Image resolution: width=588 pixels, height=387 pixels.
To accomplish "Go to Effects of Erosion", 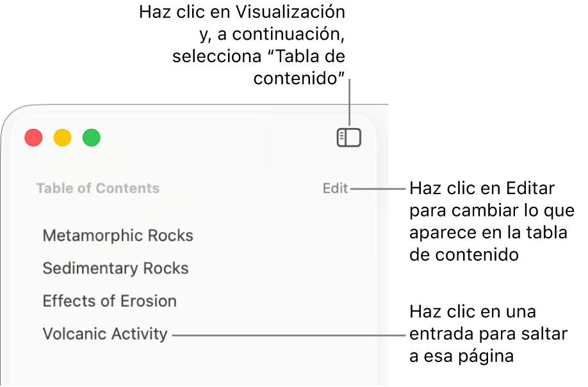I will click(x=110, y=301).
